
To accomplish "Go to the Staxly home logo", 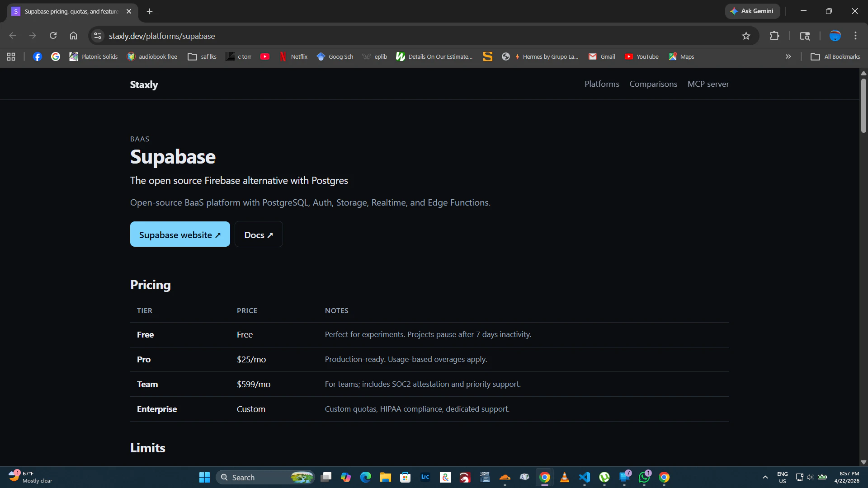I will coord(144,84).
